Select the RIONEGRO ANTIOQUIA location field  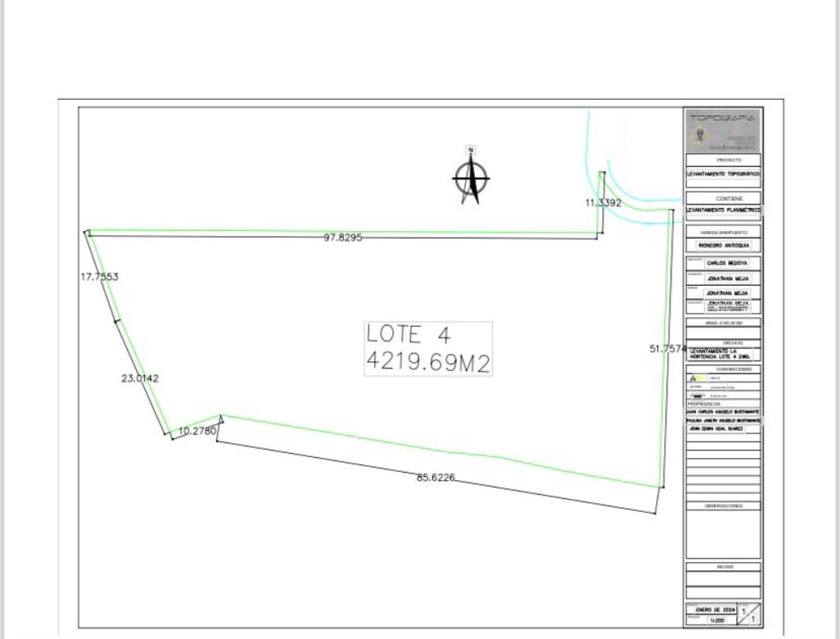pos(723,245)
